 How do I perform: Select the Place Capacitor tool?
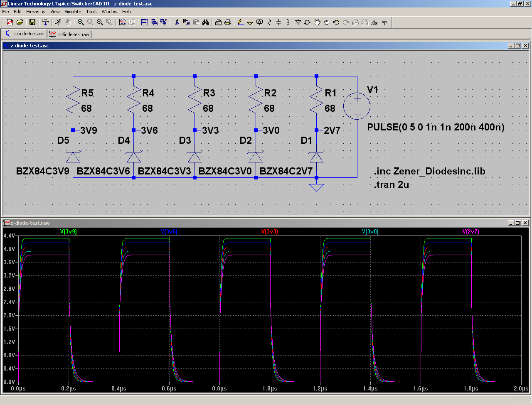point(279,22)
